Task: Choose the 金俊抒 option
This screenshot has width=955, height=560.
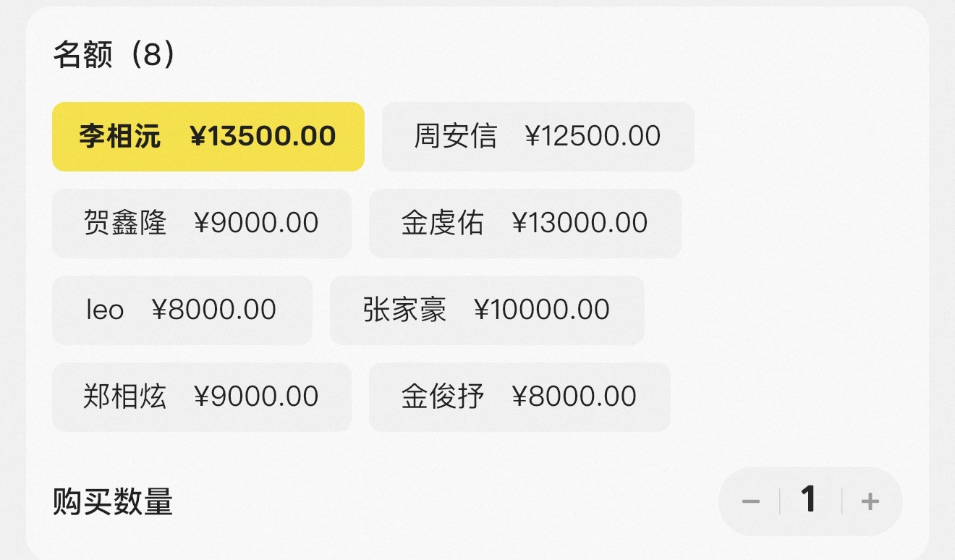Action: [519, 397]
